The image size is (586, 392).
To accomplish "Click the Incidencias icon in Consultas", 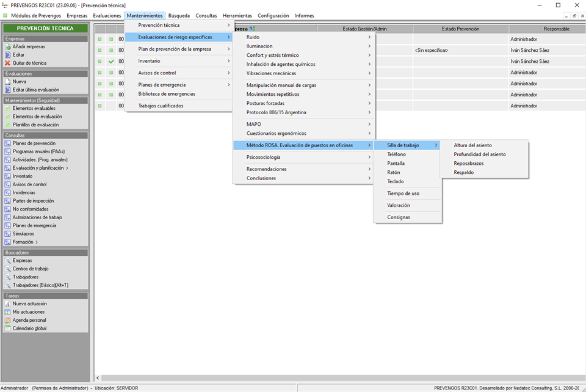I will 8,192.
